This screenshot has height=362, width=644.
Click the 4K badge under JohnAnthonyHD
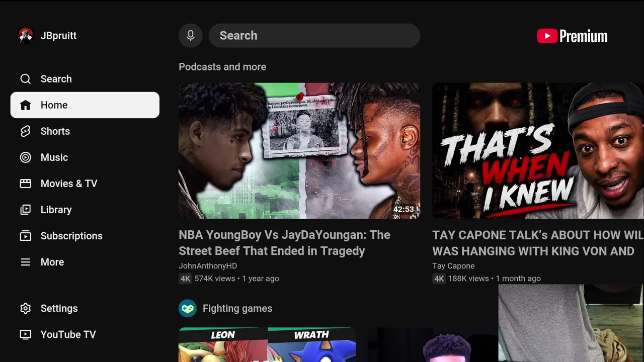(185, 279)
